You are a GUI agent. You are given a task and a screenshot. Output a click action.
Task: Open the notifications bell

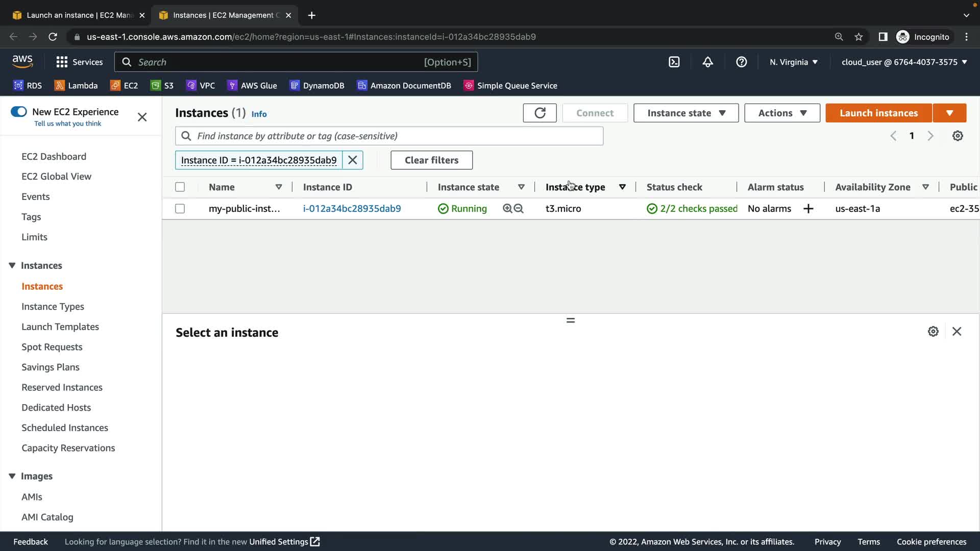coord(707,62)
